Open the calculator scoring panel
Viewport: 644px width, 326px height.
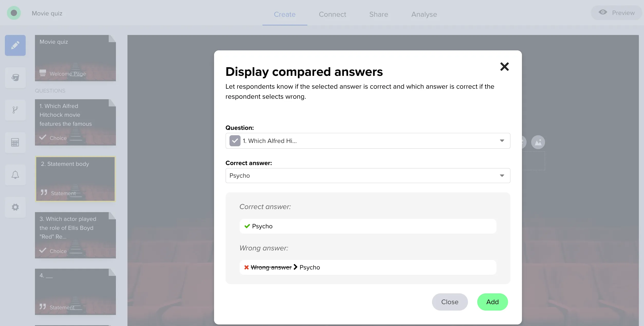point(15,142)
